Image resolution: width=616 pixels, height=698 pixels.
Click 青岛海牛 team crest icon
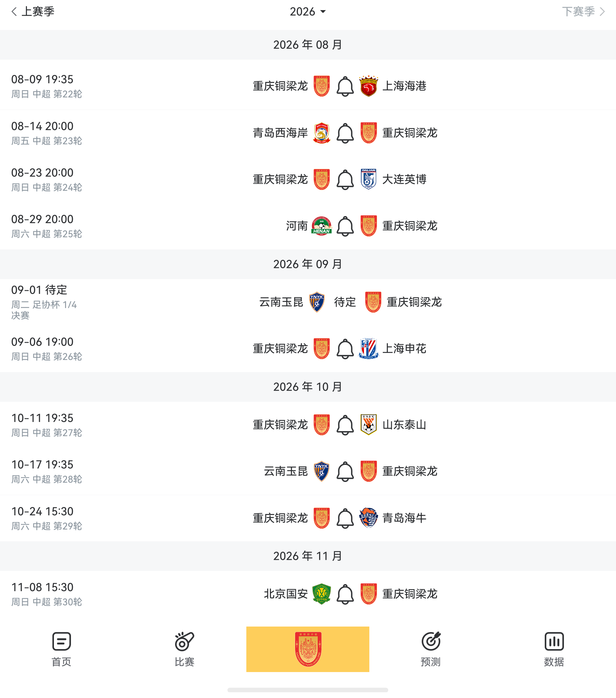tap(368, 518)
